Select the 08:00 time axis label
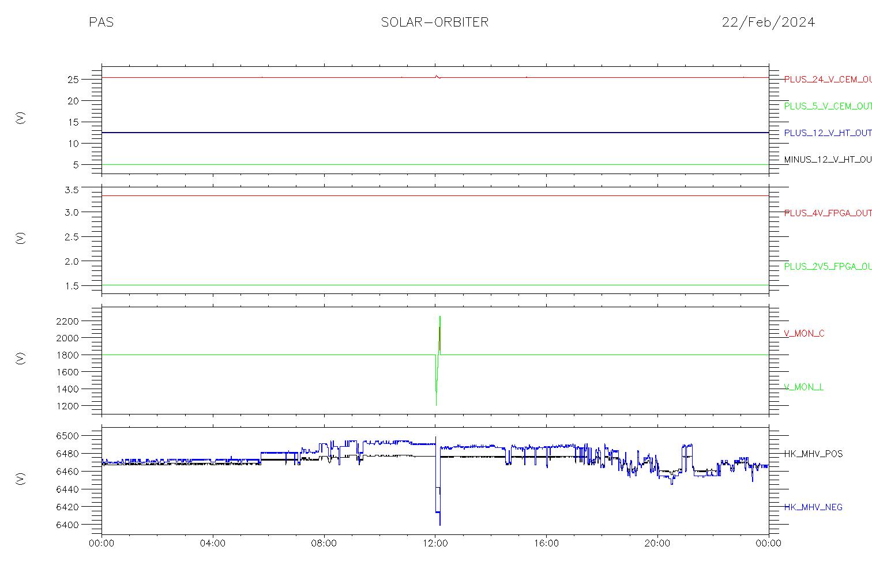The height and width of the screenshot is (588, 872). (x=324, y=543)
